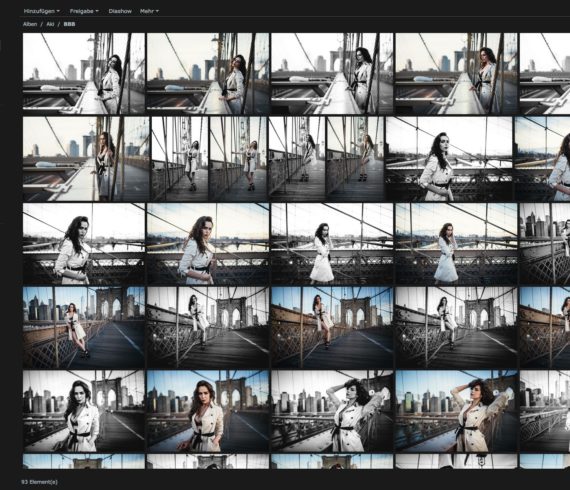Click the "93 Element(e)" count text
570x490 pixels.
(x=39, y=482)
